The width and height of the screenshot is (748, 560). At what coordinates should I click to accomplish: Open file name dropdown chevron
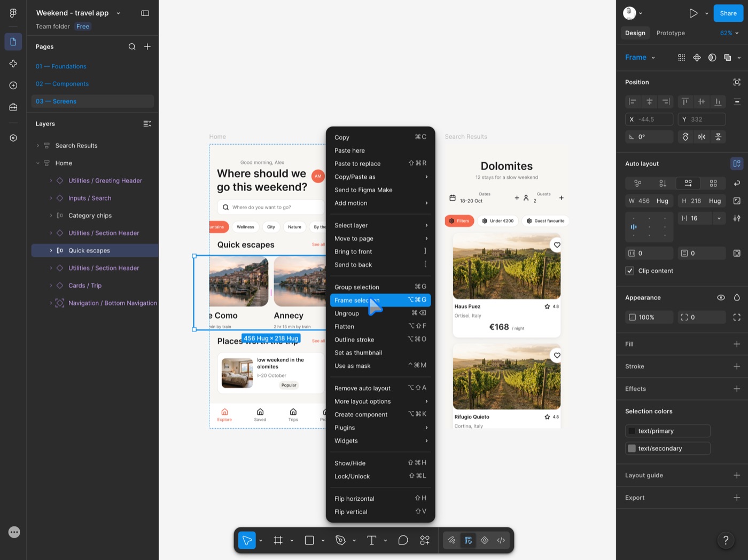click(x=119, y=13)
